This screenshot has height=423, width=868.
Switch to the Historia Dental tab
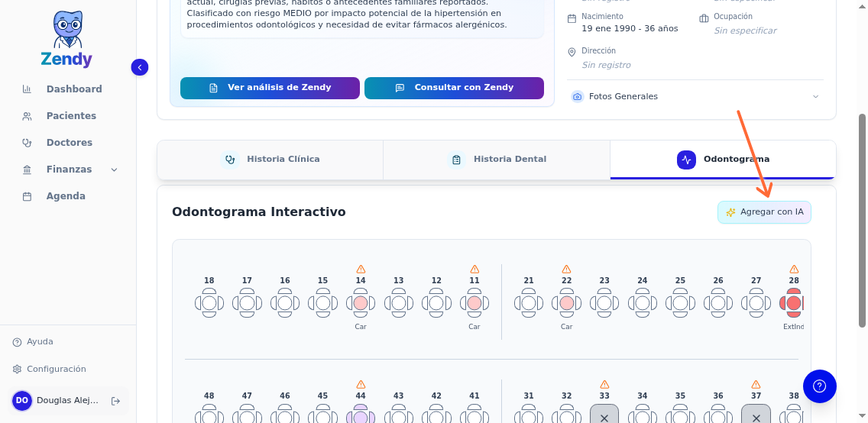(x=497, y=160)
